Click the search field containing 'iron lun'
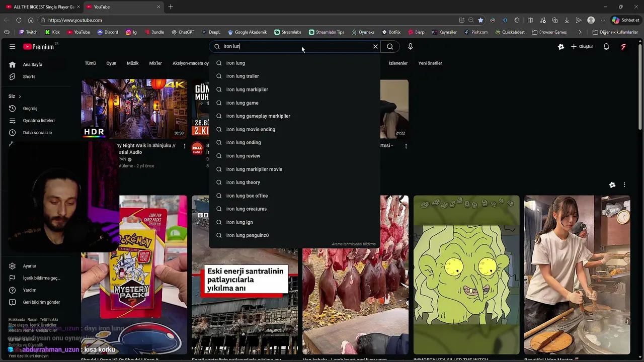 coord(294,46)
